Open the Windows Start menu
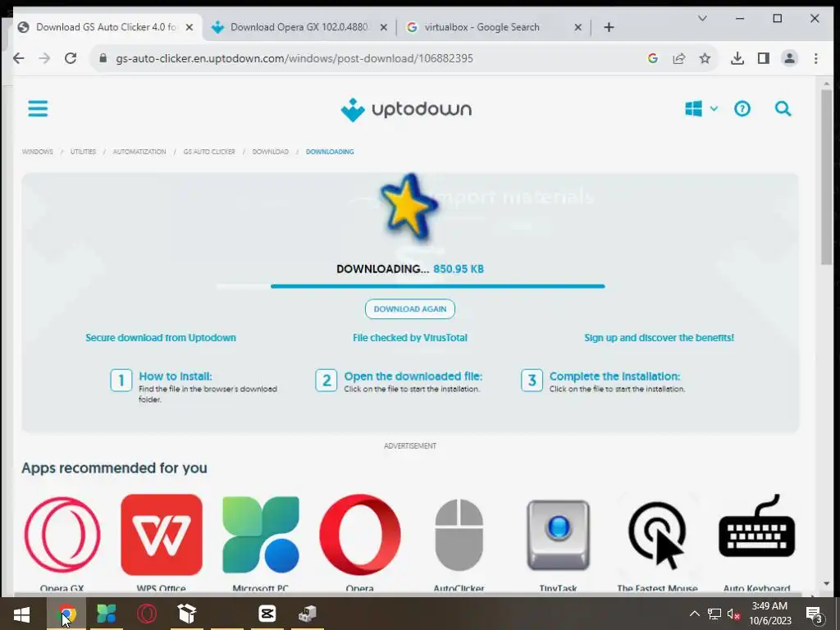Screen dimensions: 840x630 point(21,614)
